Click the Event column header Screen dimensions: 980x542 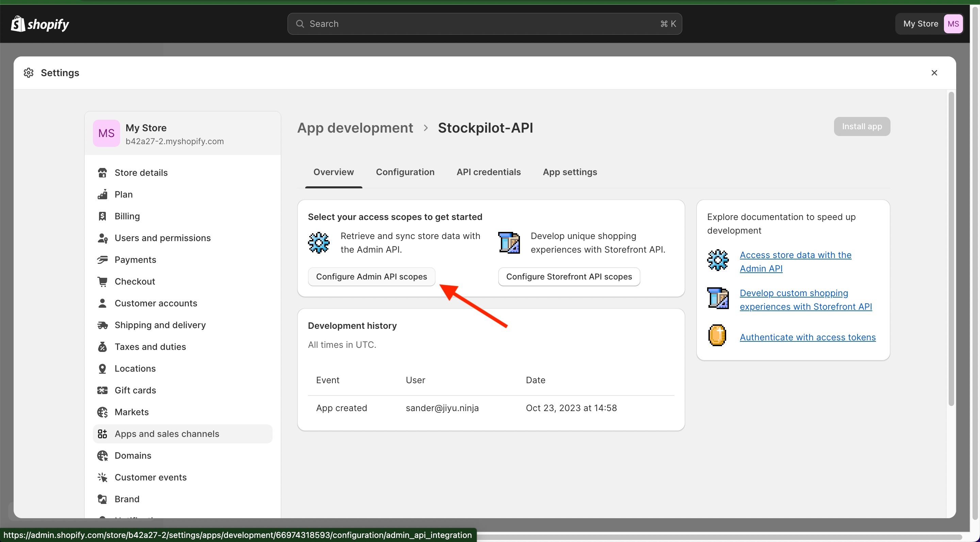pos(328,380)
